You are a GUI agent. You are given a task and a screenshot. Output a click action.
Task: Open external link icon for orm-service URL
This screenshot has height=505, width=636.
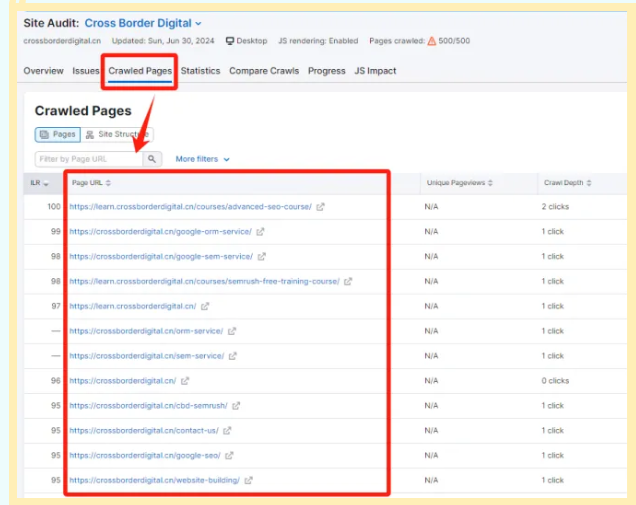pos(232,331)
